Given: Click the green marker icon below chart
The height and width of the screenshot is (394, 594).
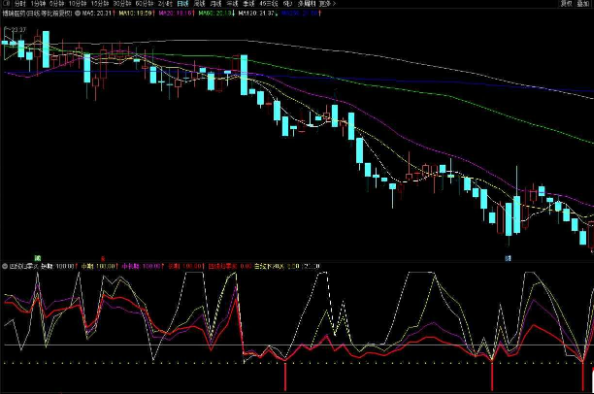Looking at the screenshot, I should pyautogui.click(x=38, y=258).
